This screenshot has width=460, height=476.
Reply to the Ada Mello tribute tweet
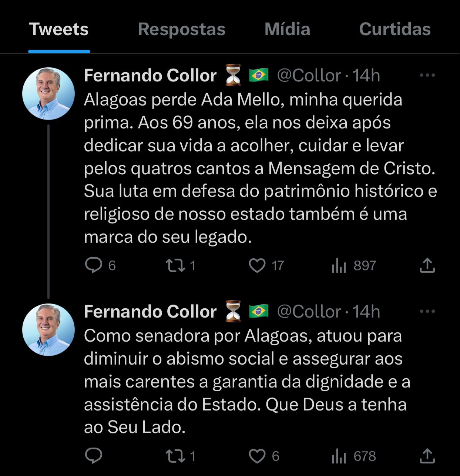94,265
